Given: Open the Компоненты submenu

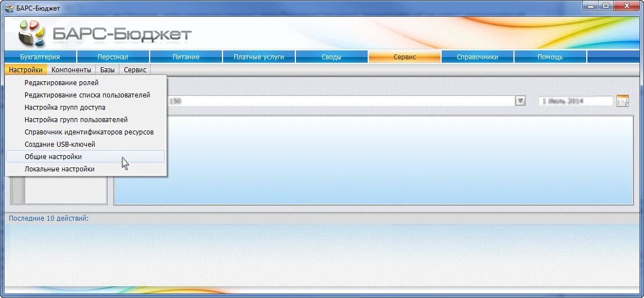Looking at the screenshot, I should tap(72, 70).
